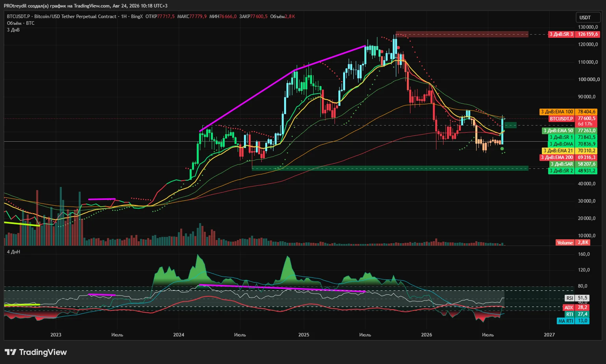Click the 77263,0 EMA 50 value tag
606x364 pixels.
[587, 131]
